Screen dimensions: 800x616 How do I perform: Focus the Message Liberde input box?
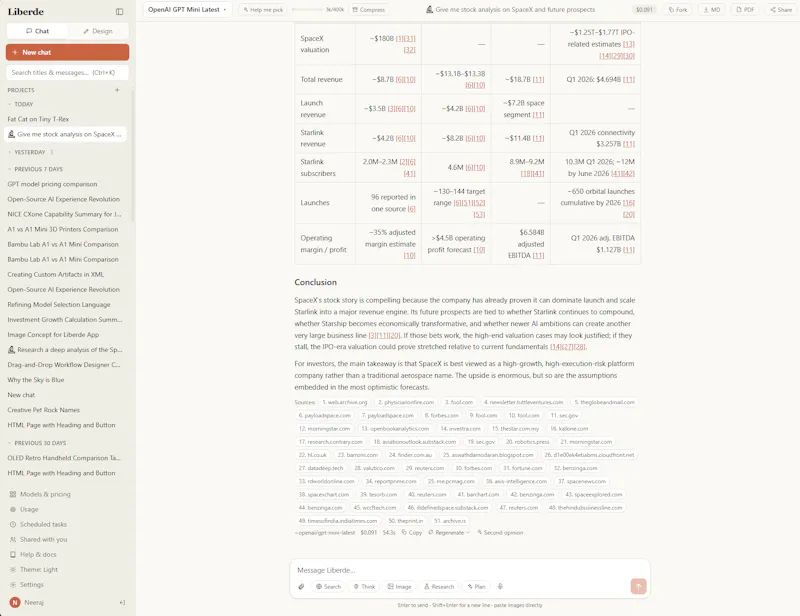point(469,570)
